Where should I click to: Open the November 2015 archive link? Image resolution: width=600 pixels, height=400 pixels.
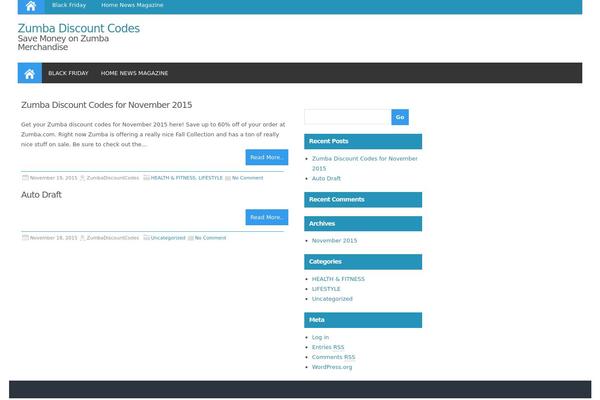coord(334,241)
